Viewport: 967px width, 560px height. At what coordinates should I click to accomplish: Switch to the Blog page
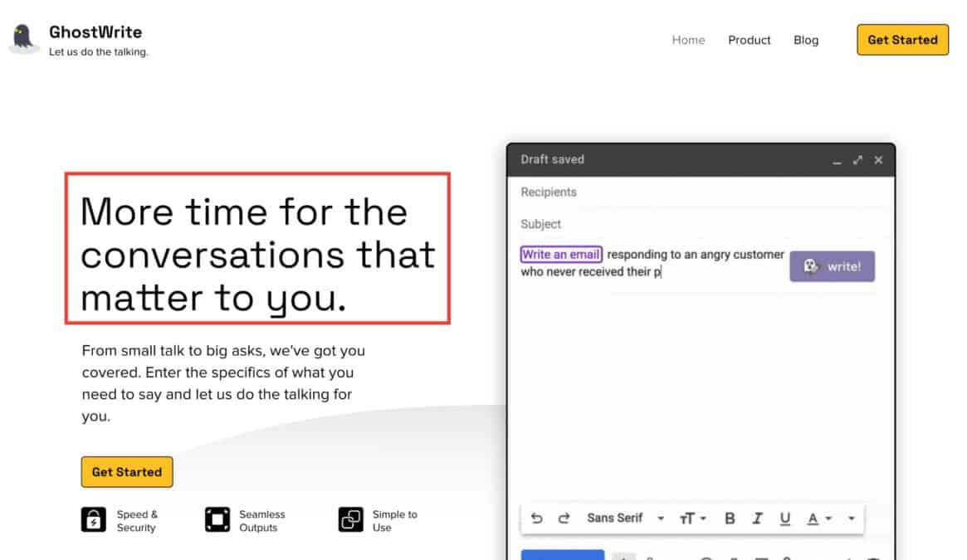coord(805,40)
